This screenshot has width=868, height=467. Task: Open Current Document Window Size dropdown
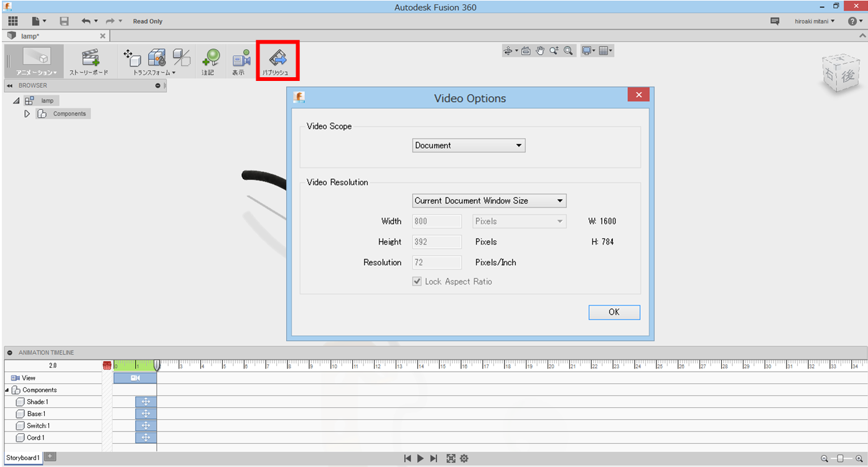pyautogui.click(x=489, y=201)
